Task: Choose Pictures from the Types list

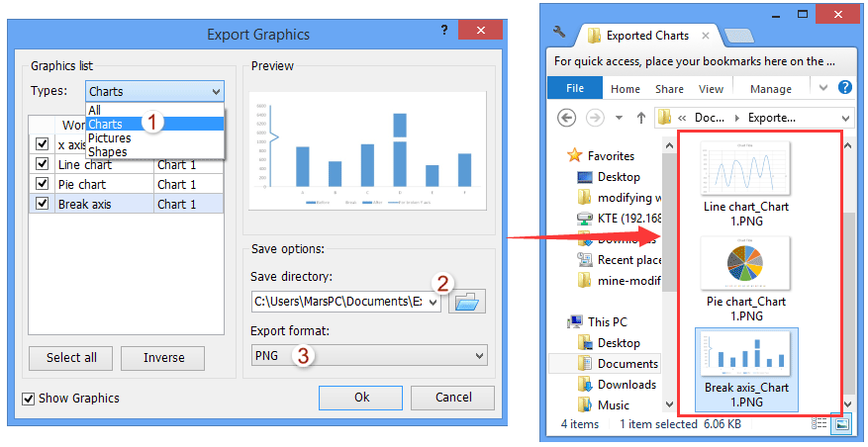Action: click(109, 138)
